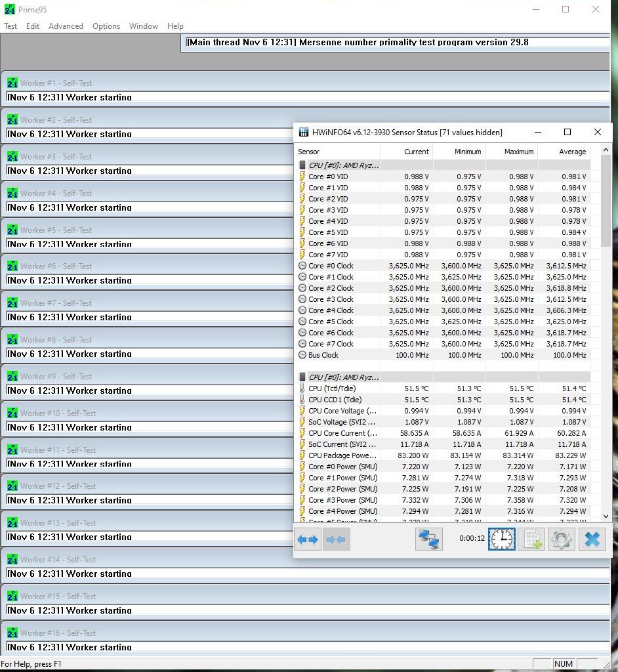Open HWiNFO remote network monitoring icon
618x672 pixels.
[428, 539]
